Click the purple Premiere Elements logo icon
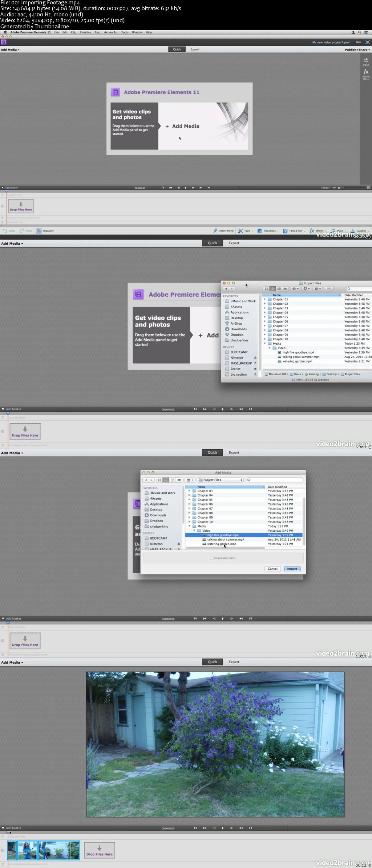This screenshot has height=868, width=372. point(4,42)
